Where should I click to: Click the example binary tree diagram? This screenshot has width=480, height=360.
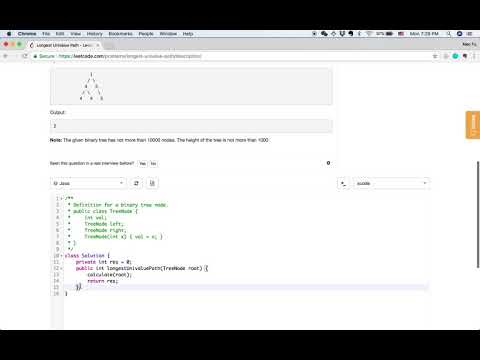91,86
